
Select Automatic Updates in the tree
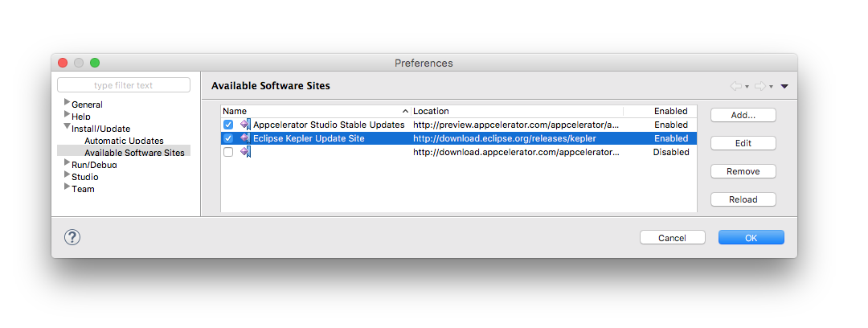click(x=124, y=141)
